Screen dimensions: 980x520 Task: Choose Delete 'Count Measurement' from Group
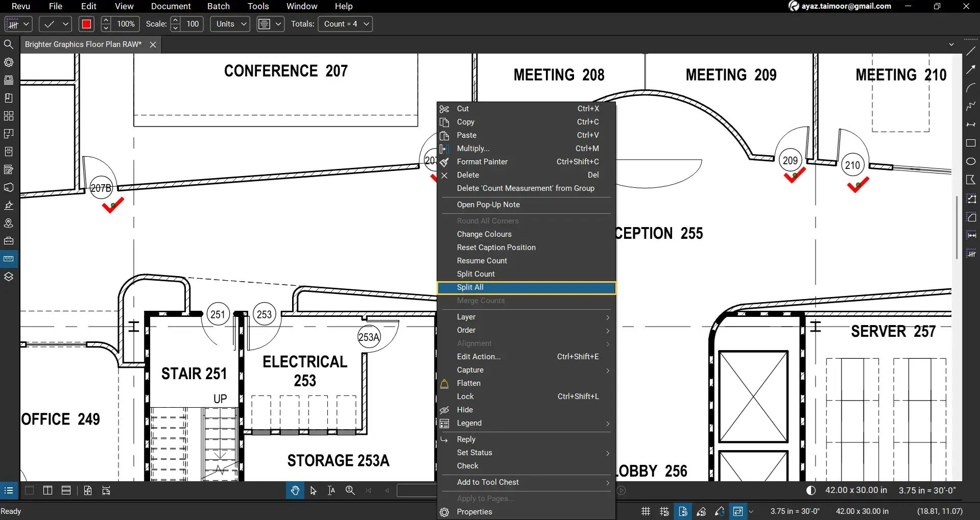[x=525, y=188]
